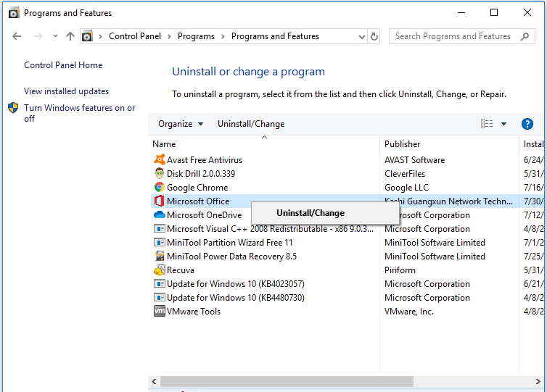
Task: Click the scroll right arrow
Action: point(538,382)
